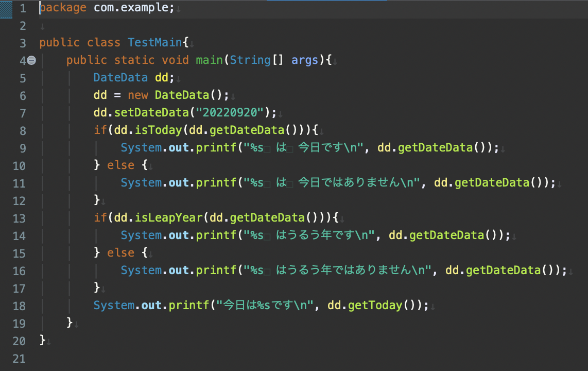Click line number 13 in the gutter
The image size is (588, 371).
[19, 218]
